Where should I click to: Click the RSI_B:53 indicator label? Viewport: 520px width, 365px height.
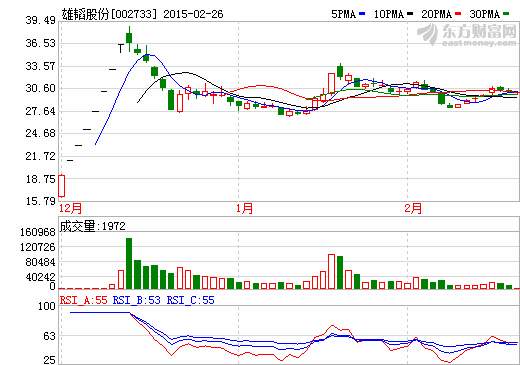[137, 300]
